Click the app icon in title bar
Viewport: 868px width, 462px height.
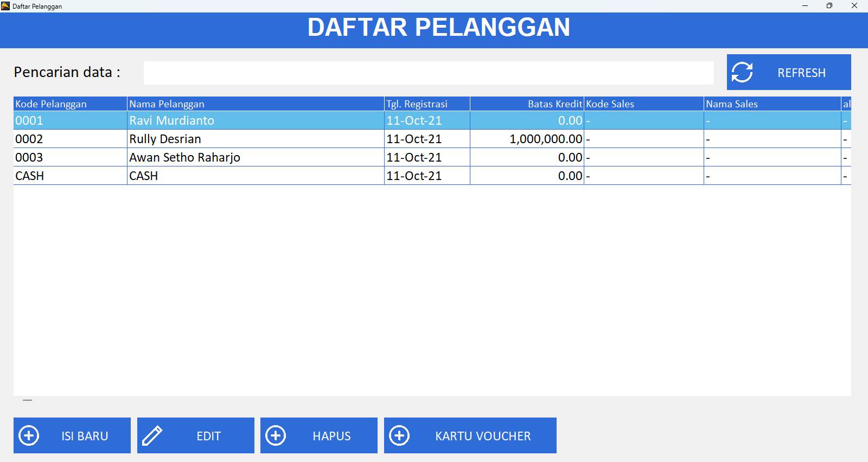point(5,6)
